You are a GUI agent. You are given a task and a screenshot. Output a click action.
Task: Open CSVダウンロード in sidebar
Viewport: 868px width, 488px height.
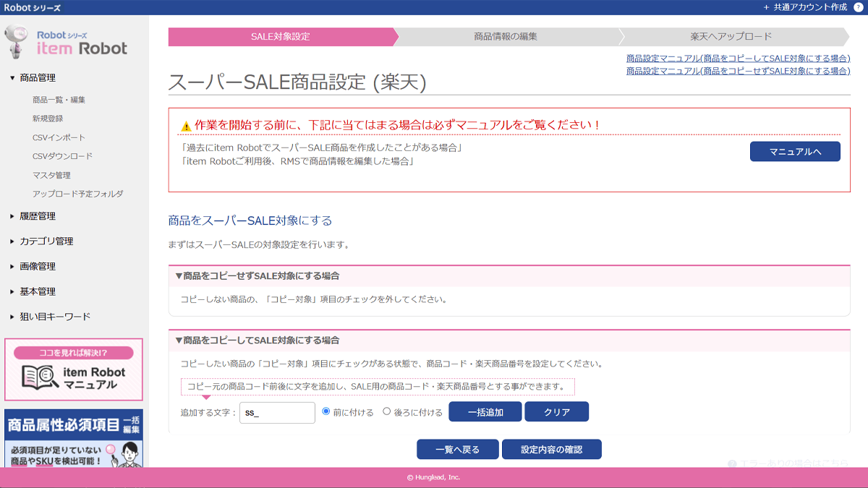[x=62, y=156]
